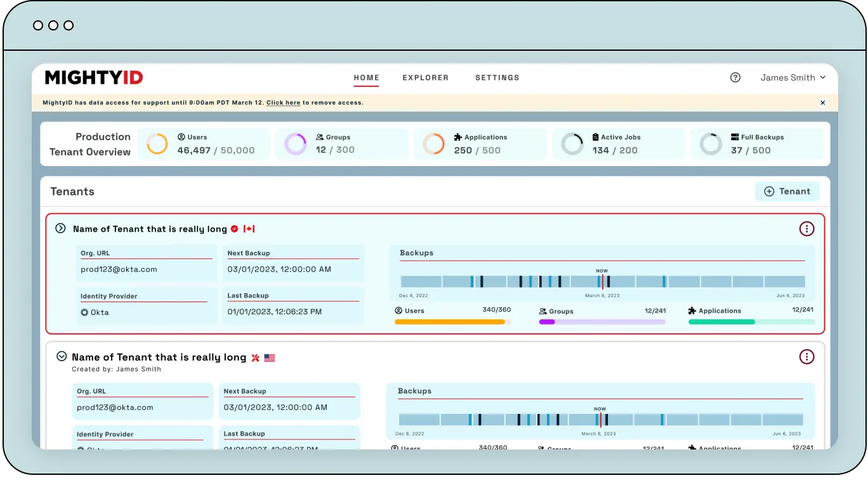Click the plus icon in Tenant button
The height and width of the screenshot is (485, 868).
(x=769, y=191)
